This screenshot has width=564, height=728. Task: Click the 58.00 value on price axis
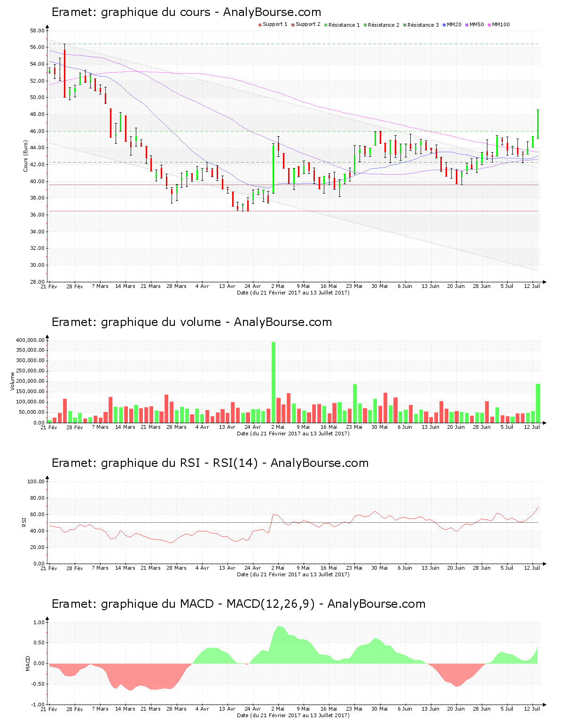point(37,31)
